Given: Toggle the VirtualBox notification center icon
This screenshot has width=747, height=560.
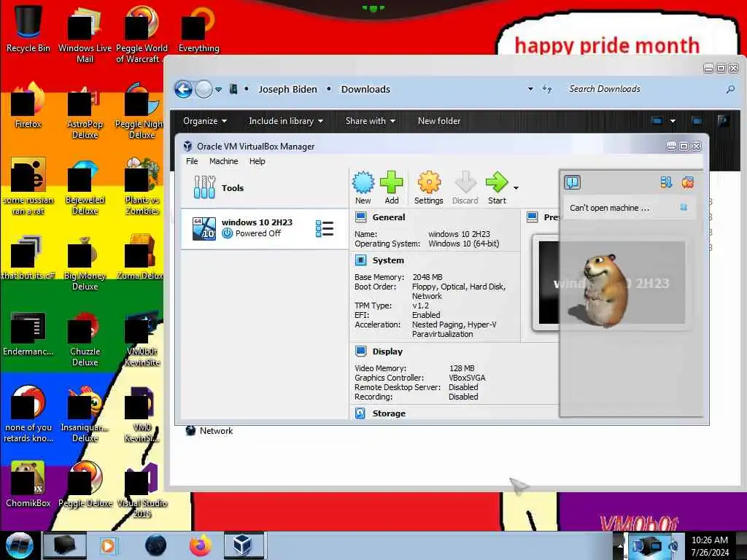Looking at the screenshot, I should [x=572, y=182].
